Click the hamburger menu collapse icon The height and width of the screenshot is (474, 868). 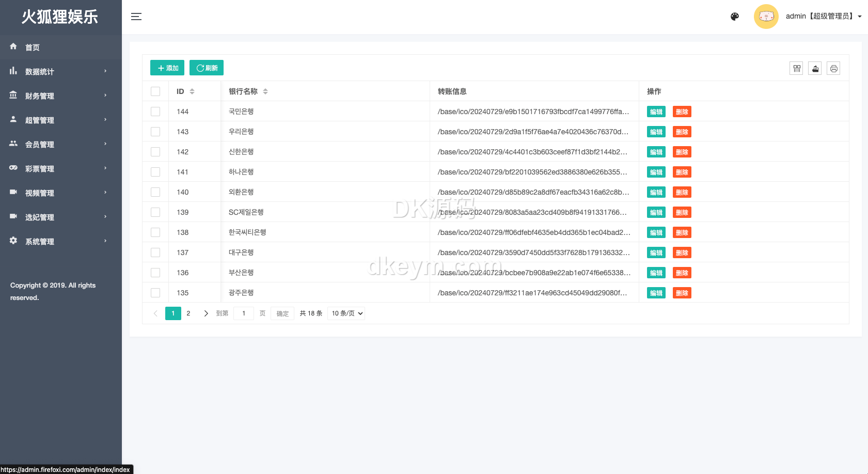[136, 17]
